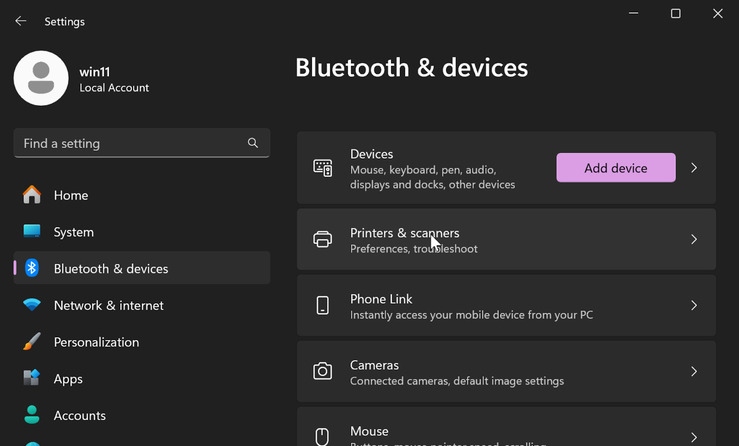Screen dimensions: 739x446
Task: Click 'Connected cameras, default image settings' text
Action: [x=457, y=380]
